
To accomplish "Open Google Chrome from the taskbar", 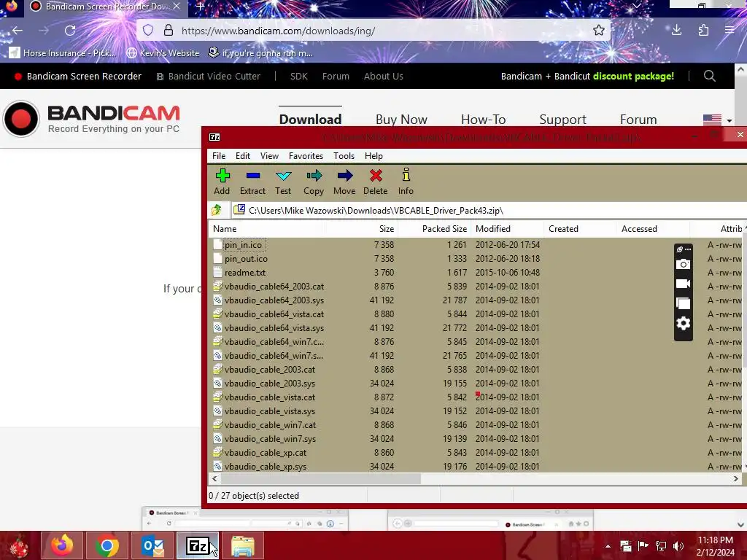I will click(107, 545).
